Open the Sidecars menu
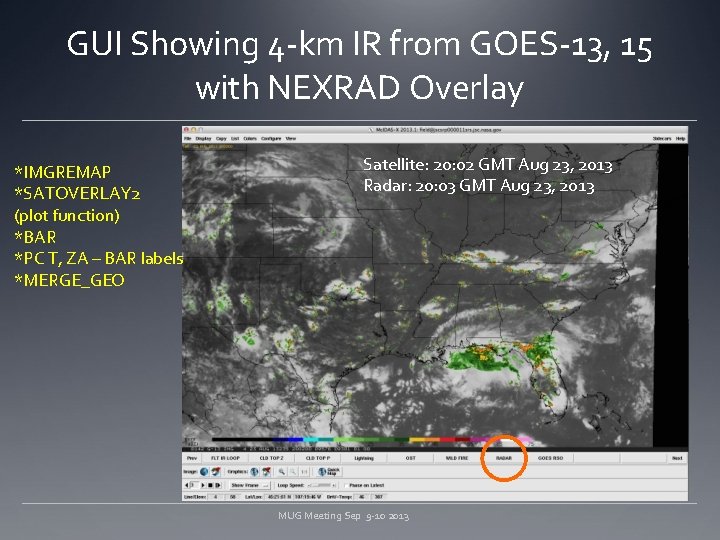 pos(662,138)
